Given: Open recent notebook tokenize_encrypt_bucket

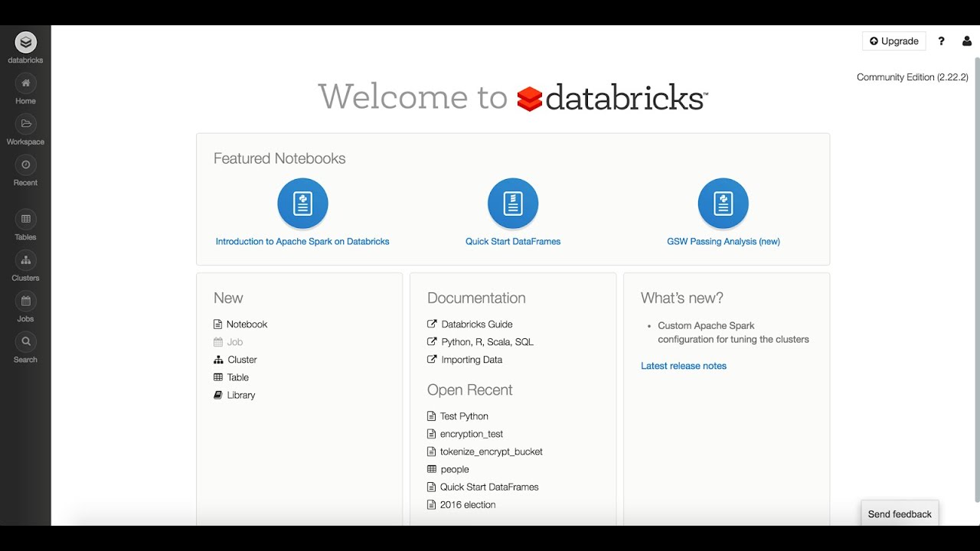Looking at the screenshot, I should [485, 452].
